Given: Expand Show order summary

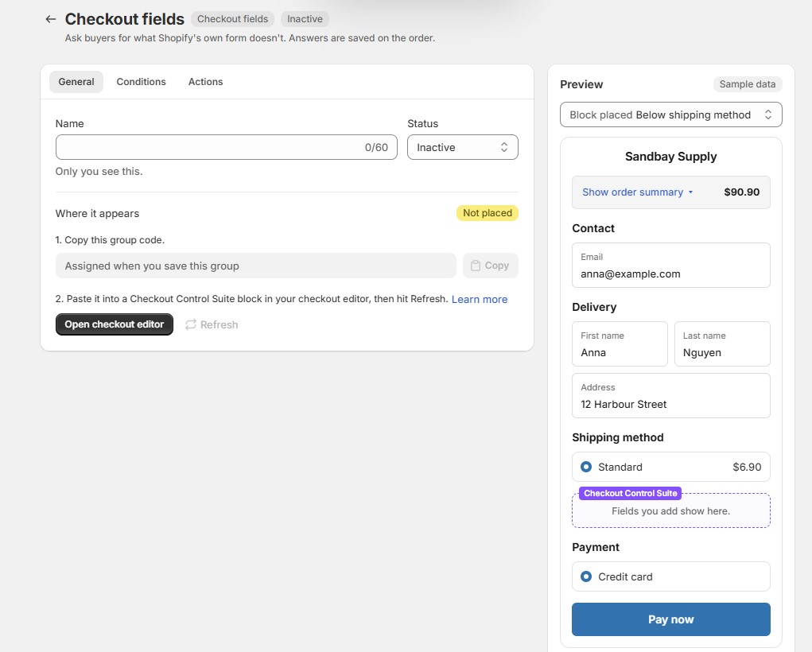Looking at the screenshot, I should tap(637, 192).
